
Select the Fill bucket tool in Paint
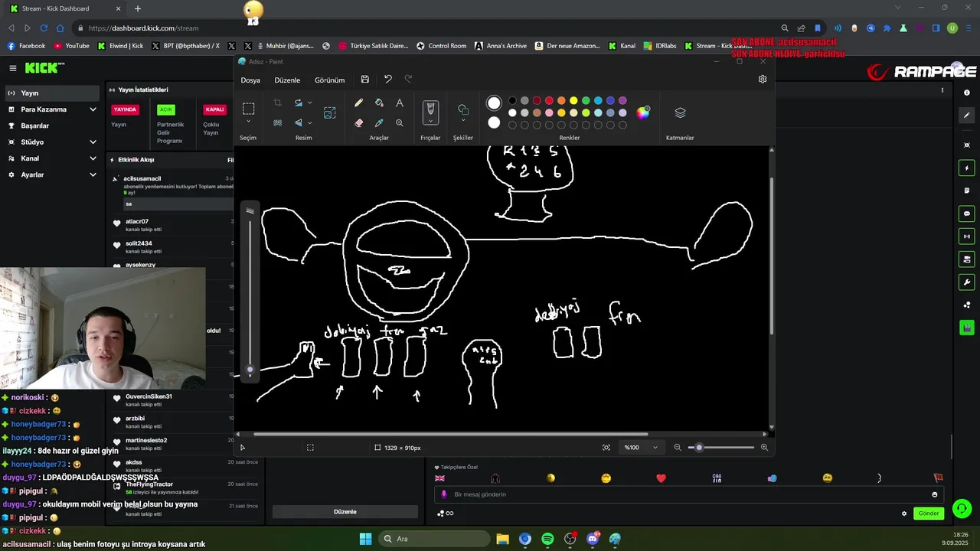pyautogui.click(x=379, y=103)
